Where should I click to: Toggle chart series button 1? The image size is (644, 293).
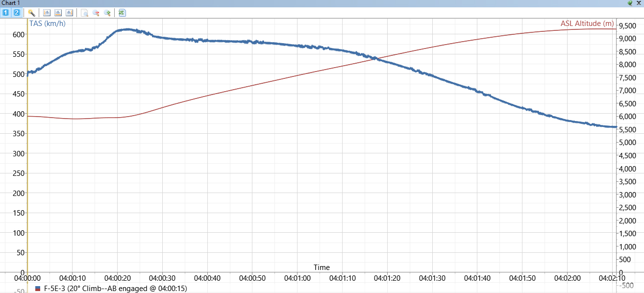point(6,13)
